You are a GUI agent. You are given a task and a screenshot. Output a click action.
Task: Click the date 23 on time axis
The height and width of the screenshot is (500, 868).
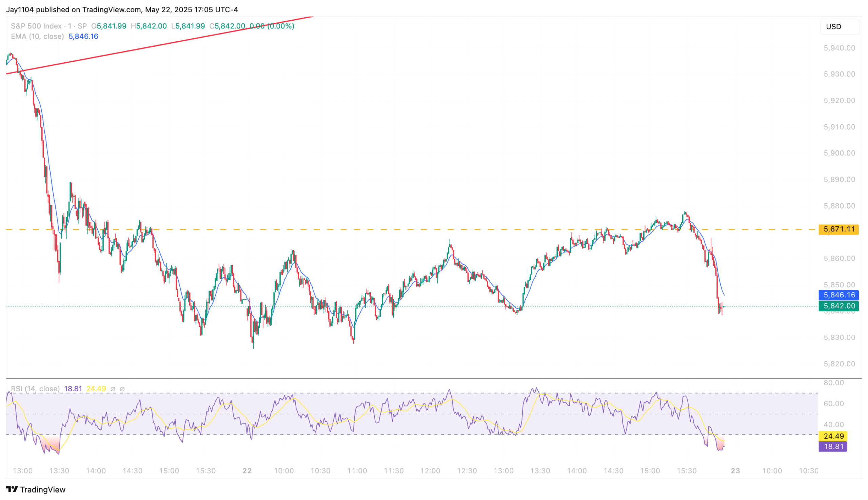735,471
